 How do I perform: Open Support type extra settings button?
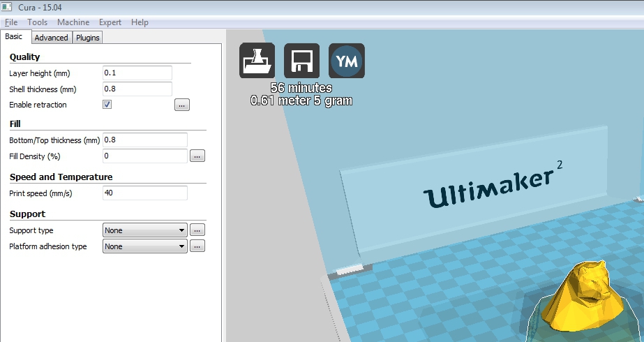click(197, 230)
